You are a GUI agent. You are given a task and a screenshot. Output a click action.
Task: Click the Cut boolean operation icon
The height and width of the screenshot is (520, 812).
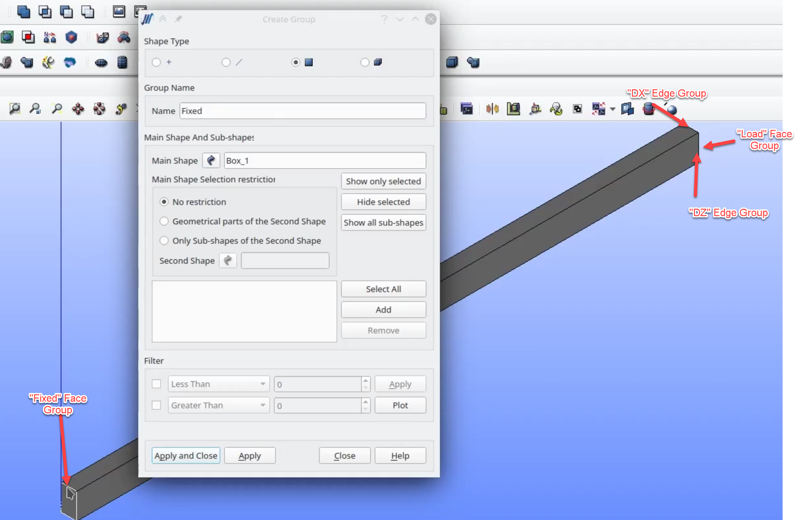pyautogui.click(x=66, y=12)
